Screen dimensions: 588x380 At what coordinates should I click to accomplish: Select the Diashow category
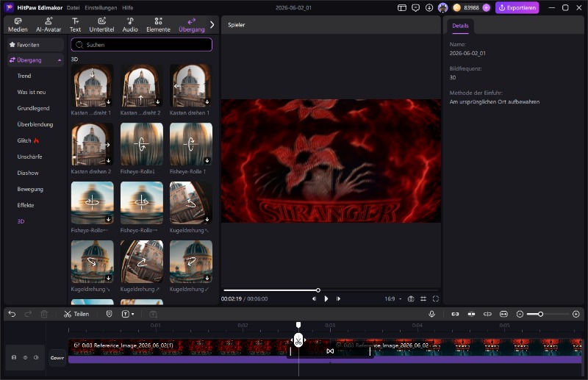click(28, 173)
